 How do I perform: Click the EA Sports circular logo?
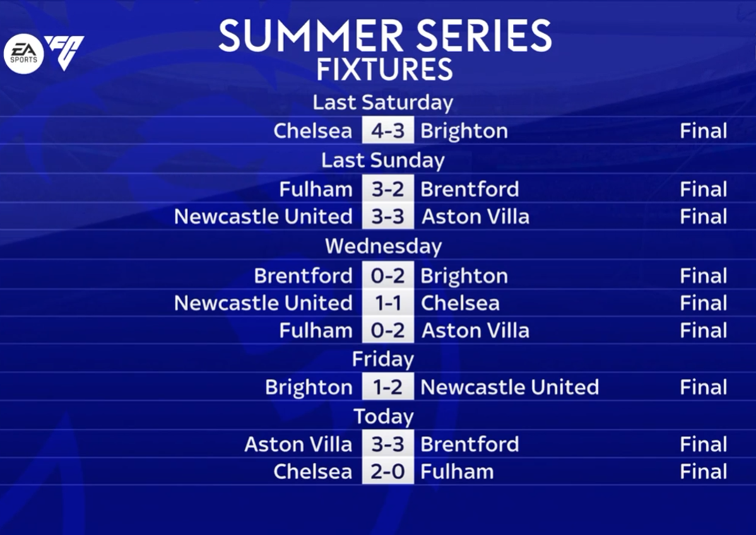[23, 54]
